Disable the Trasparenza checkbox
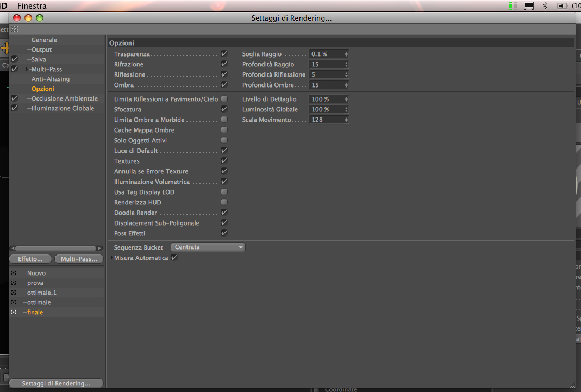Viewport: 581px width, 392px height. click(x=224, y=54)
